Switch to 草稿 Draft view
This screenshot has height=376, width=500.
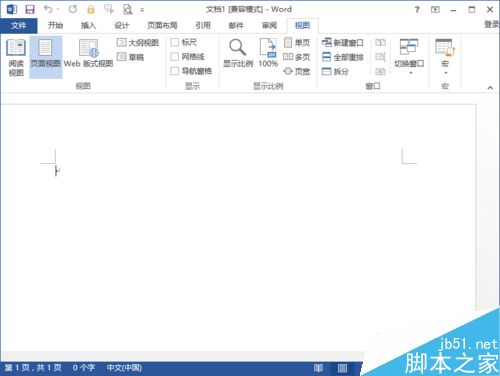click(x=131, y=57)
